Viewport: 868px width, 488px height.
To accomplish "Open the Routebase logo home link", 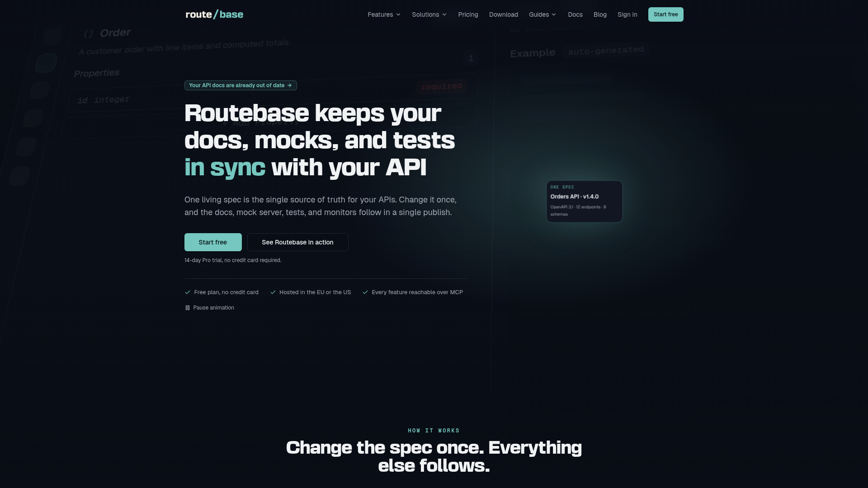I will coord(214,14).
